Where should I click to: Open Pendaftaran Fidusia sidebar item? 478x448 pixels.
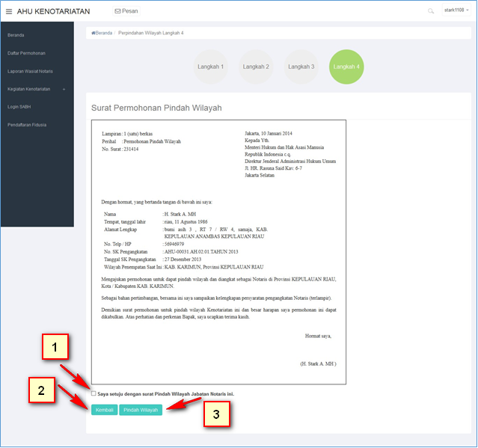pos(27,124)
